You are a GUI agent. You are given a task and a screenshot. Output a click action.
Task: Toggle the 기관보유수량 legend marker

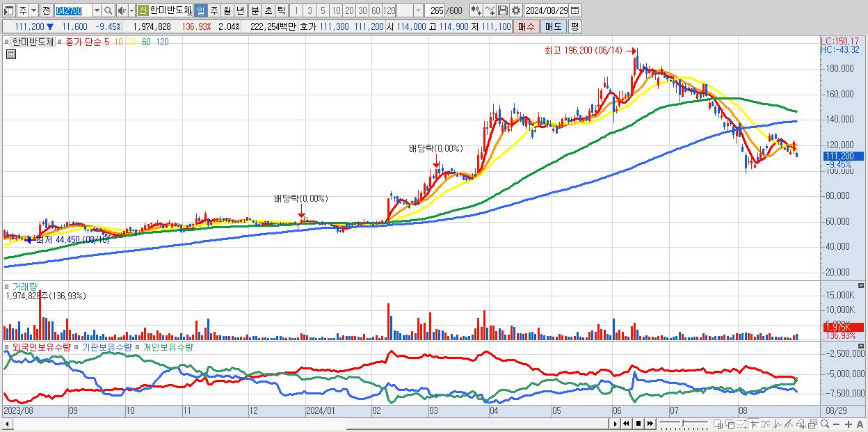[x=77, y=346]
